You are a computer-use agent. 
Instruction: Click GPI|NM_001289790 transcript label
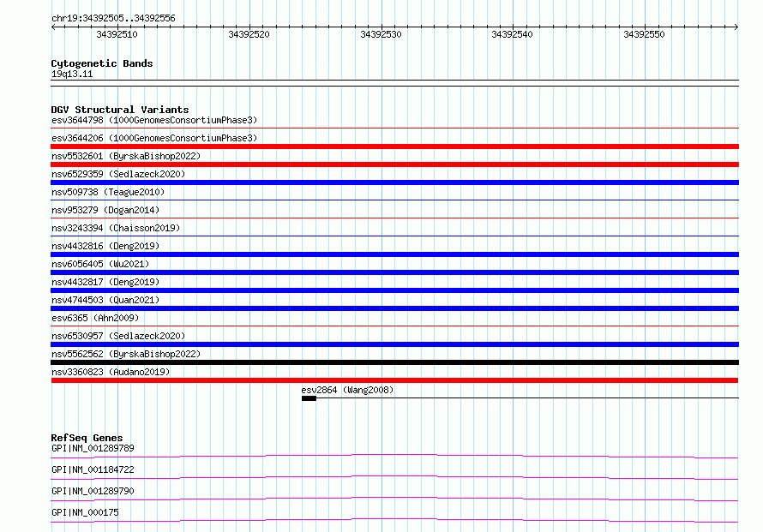click(x=93, y=491)
